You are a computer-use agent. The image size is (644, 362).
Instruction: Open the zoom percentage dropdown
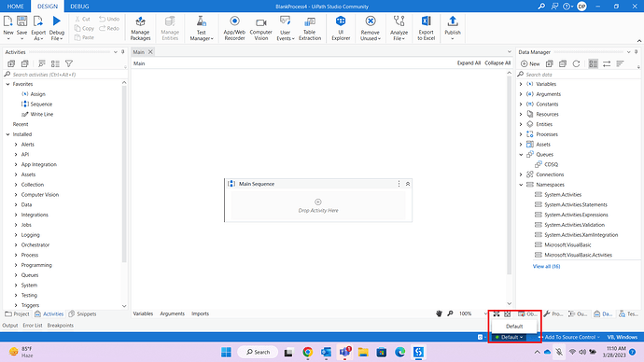point(485,313)
